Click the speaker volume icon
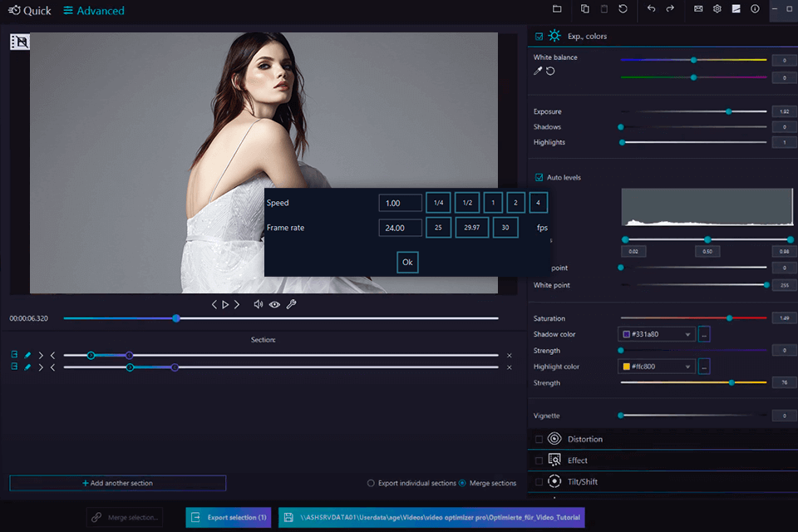Screen dimensions: 798x532 [259, 305]
